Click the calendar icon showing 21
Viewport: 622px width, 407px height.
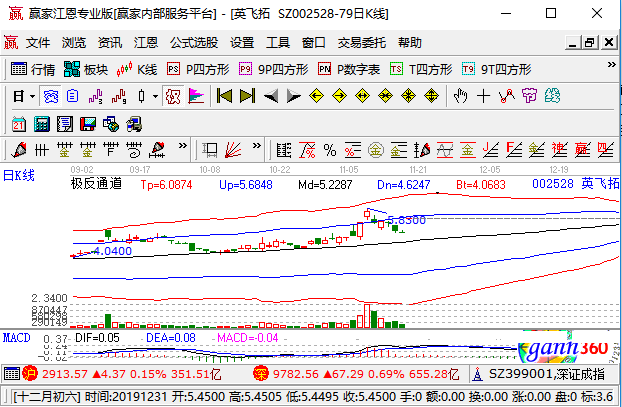point(19,123)
